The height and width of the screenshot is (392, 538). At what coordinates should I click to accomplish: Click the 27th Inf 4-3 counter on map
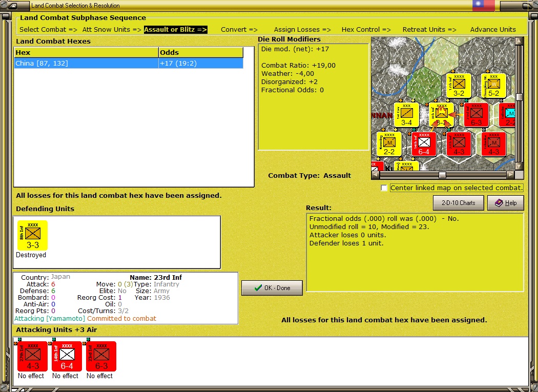point(459,144)
